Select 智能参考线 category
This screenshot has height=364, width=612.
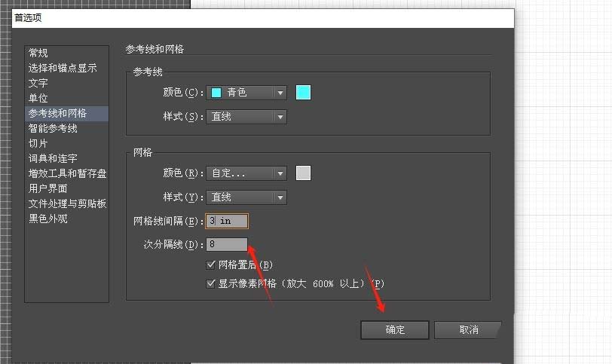(53, 128)
